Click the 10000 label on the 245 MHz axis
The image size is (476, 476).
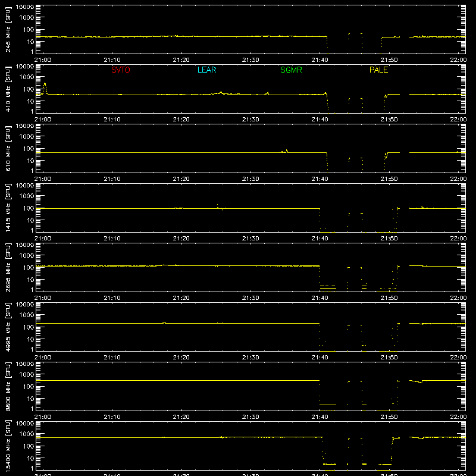pyautogui.click(x=25, y=7)
